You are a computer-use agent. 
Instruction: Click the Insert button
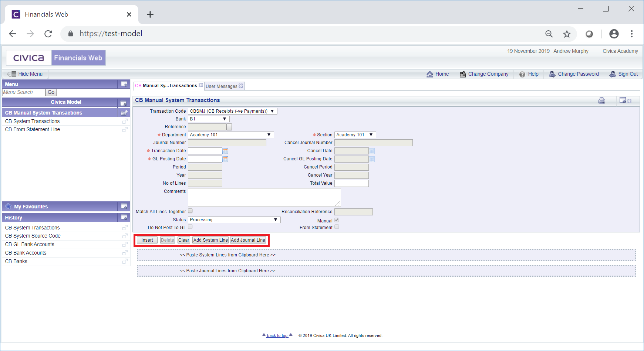pos(147,240)
